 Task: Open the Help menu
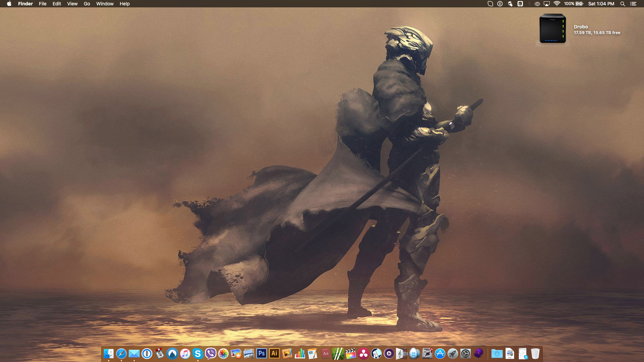point(124,4)
